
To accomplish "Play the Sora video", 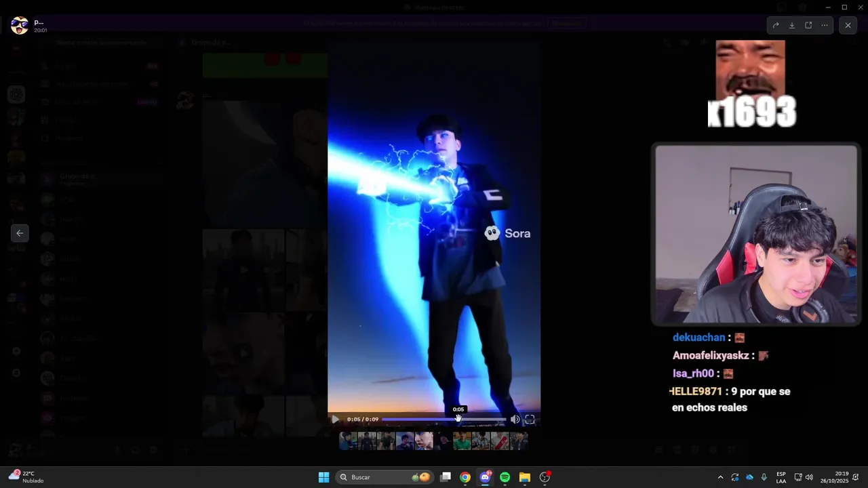I will (x=336, y=420).
